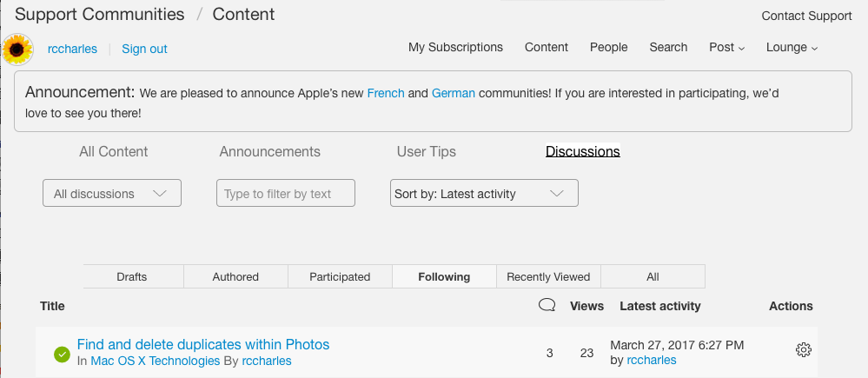Go to My Subscriptions

pos(455,48)
